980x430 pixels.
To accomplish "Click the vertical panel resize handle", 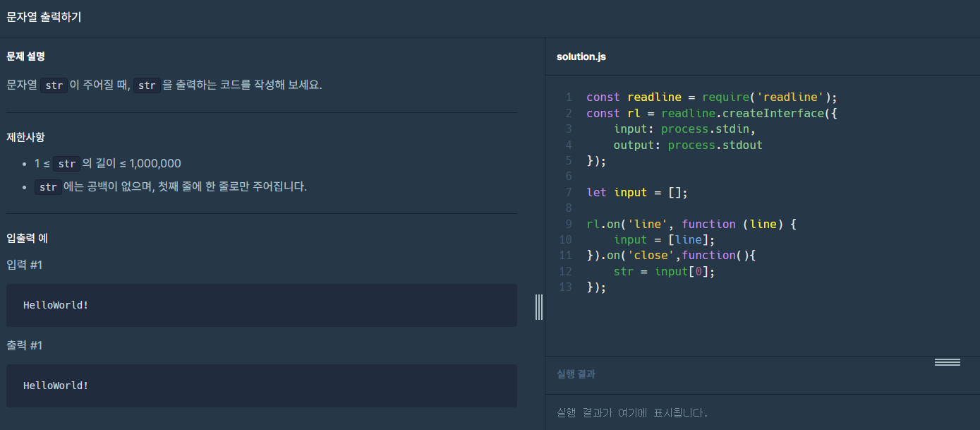I will pyautogui.click(x=540, y=306).
